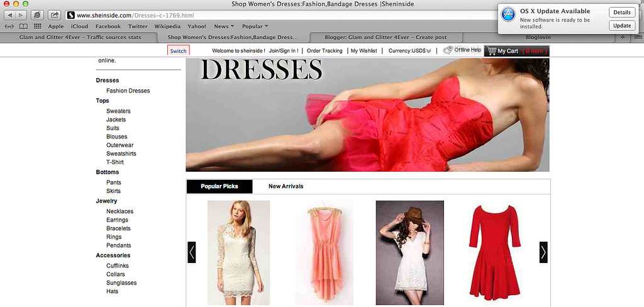Add a new tab with plus button
This screenshot has height=307, width=644.
tap(623, 37)
